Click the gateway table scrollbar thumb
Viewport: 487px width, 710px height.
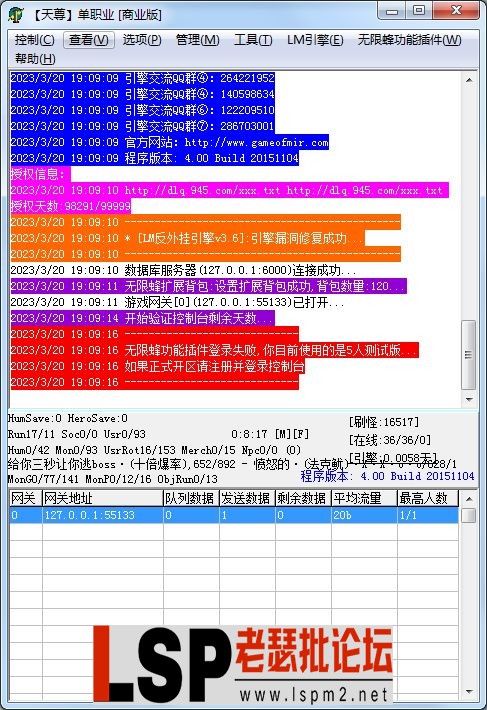pos(469,515)
